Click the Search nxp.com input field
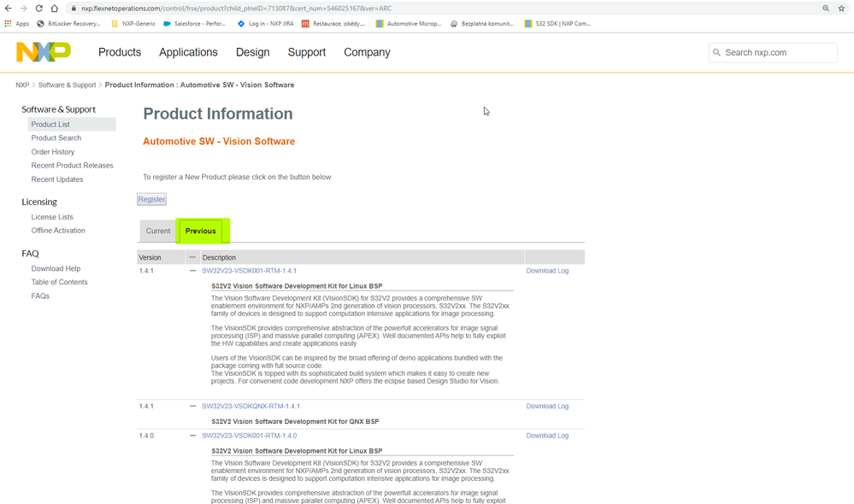The width and height of the screenshot is (854, 504). (x=773, y=52)
